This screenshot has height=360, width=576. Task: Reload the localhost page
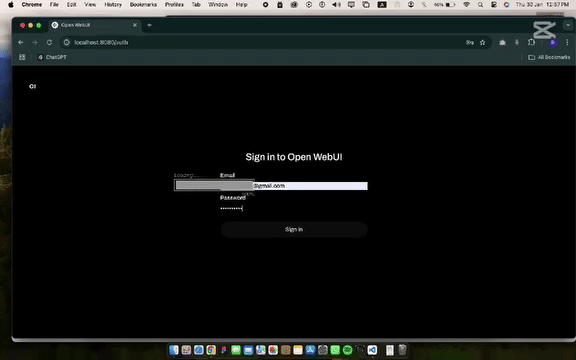(x=49, y=43)
